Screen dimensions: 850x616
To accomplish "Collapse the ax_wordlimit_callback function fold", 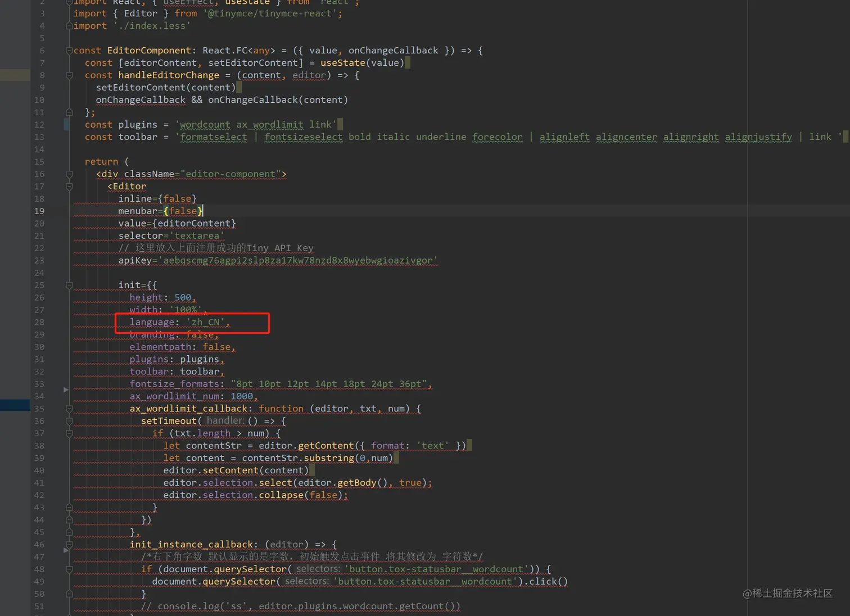I will [69, 409].
